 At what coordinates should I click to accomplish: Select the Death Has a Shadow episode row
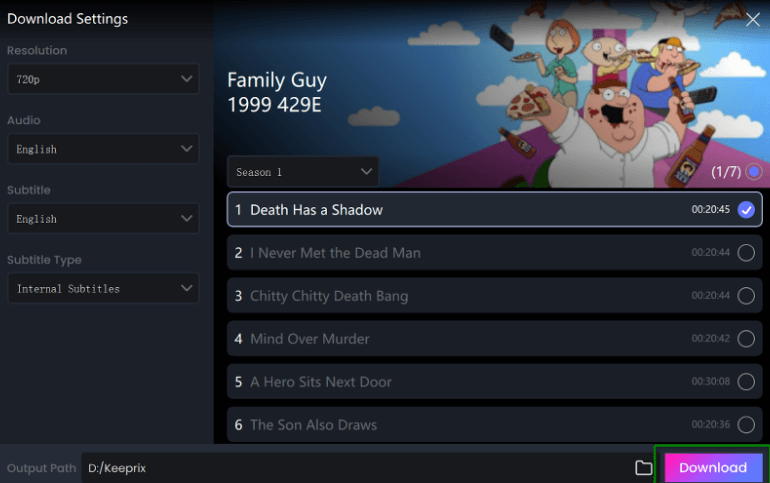495,210
